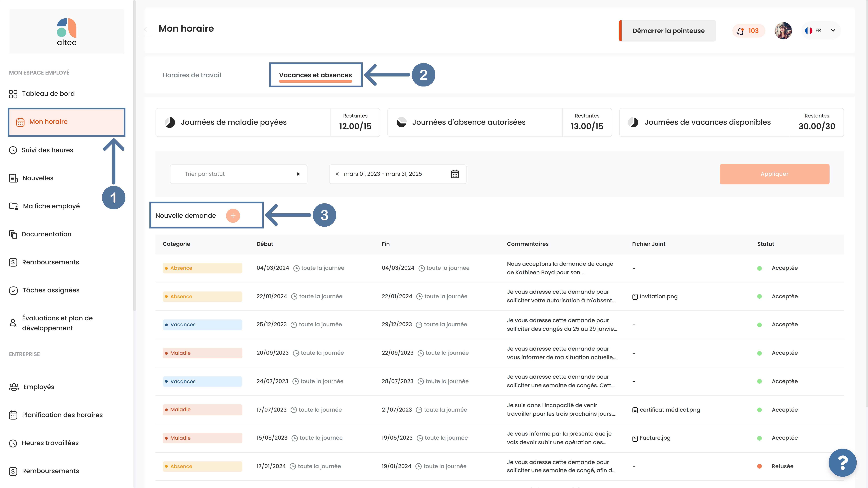Click the Nouvelles news icon
868x488 pixels.
[13, 178]
